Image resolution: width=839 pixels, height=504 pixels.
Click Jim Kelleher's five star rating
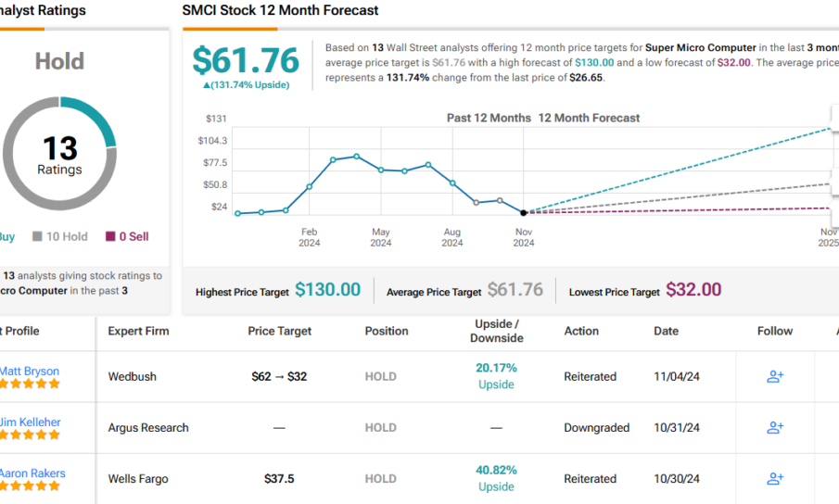coord(30,435)
